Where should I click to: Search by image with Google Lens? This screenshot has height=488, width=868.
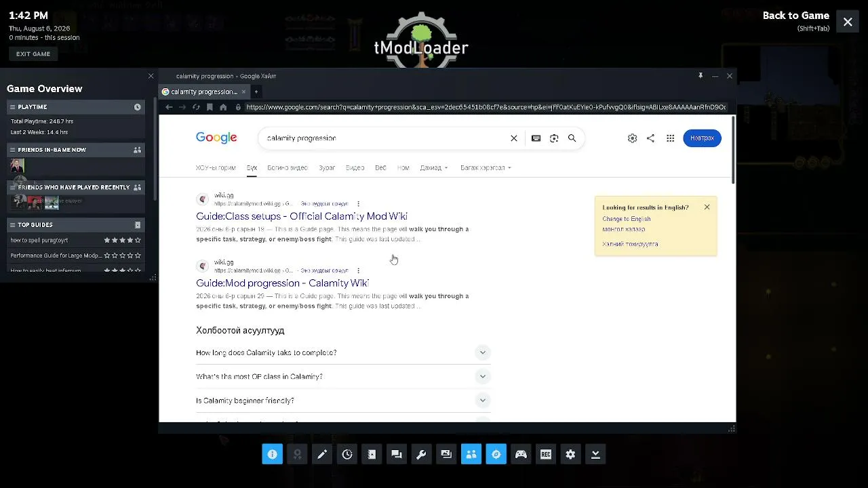tap(554, 138)
